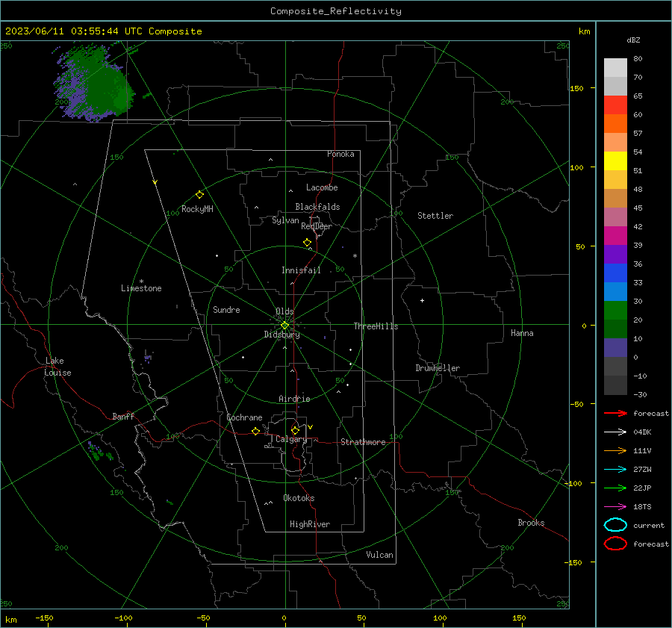Click the Cochrane city label

244,417
